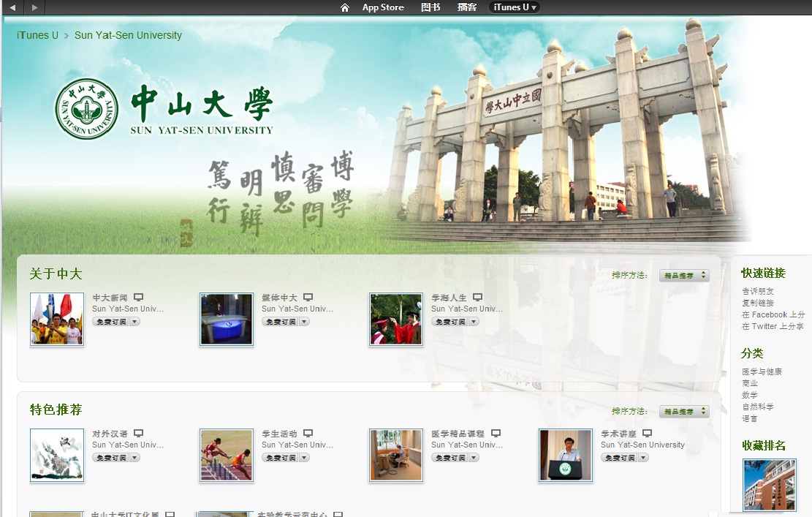Switch to the 播客 tab
Viewport: 812px width, 517px height.
click(466, 7)
